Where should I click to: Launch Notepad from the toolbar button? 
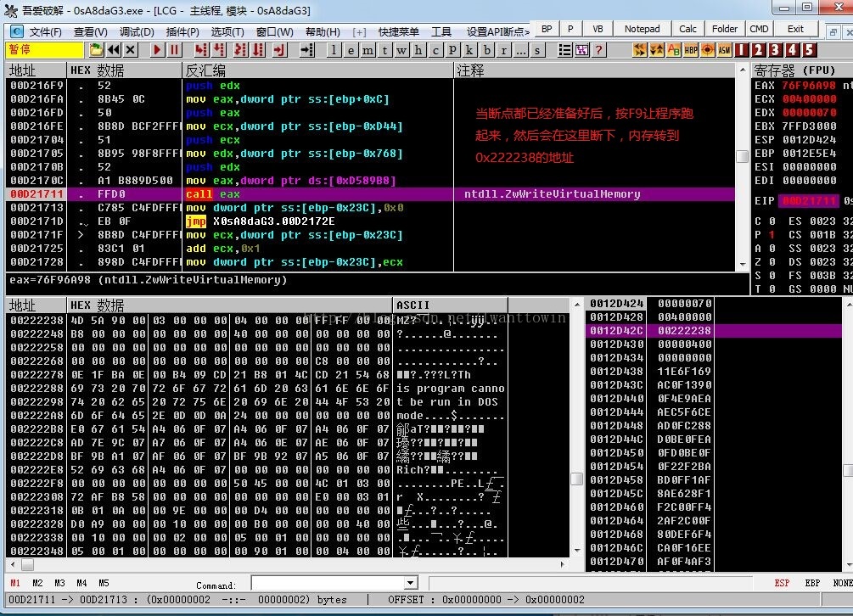point(642,30)
